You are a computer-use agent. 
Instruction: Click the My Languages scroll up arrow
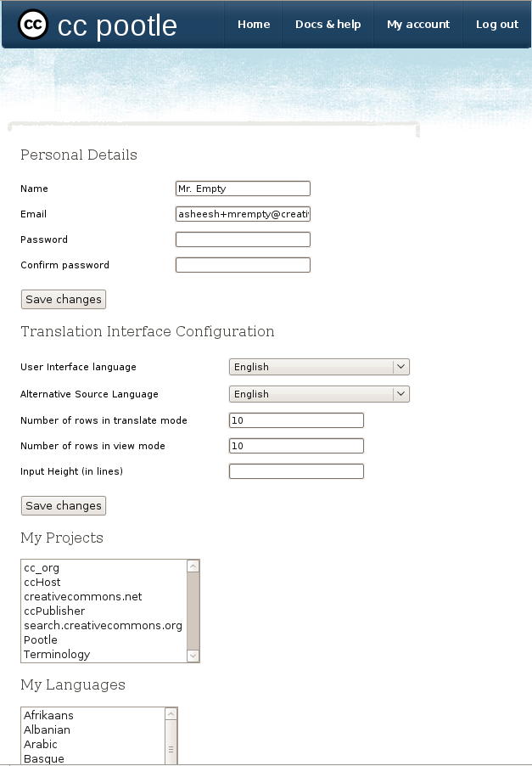[171, 713]
